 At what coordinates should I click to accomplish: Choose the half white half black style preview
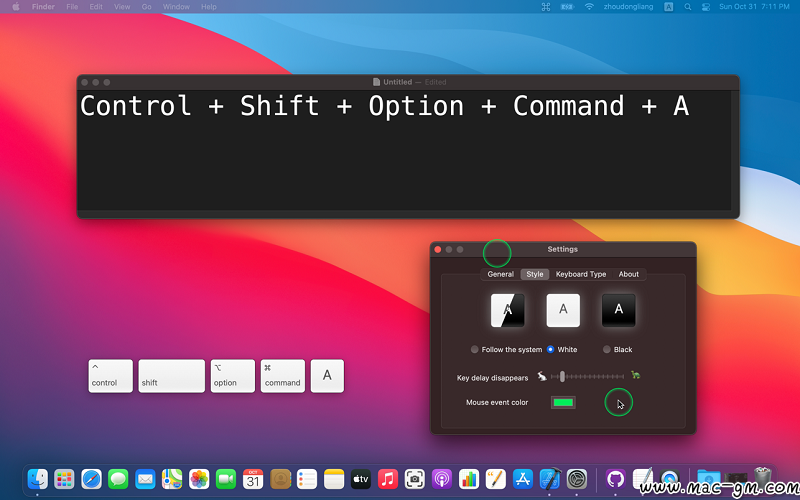507,310
